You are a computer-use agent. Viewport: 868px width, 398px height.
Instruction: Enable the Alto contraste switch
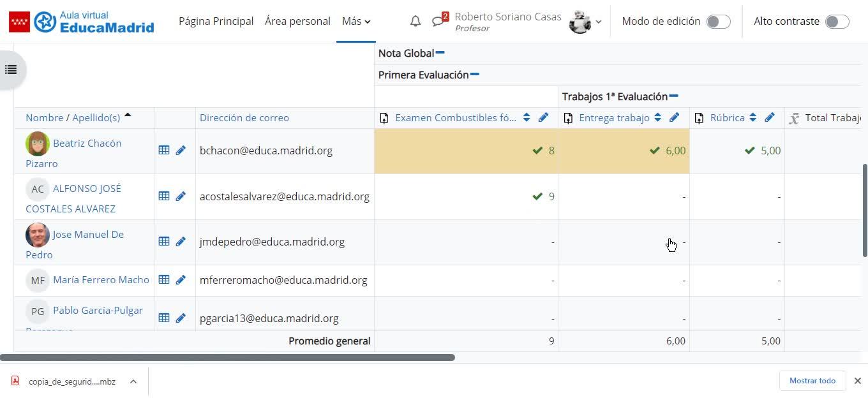(837, 22)
